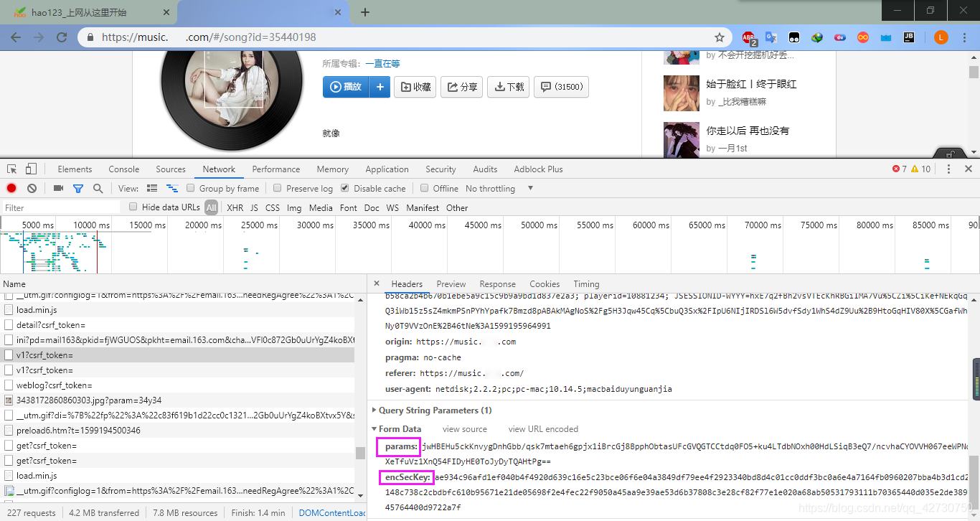Open the Performance panel

point(276,169)
